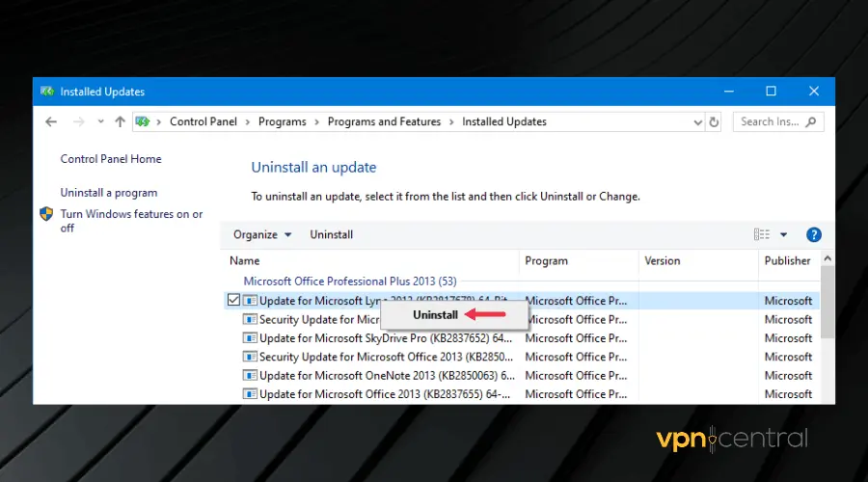Minimize the Installed Updates window
The height and width of the screenshot is (482, 868).
(x=729, y=92)
